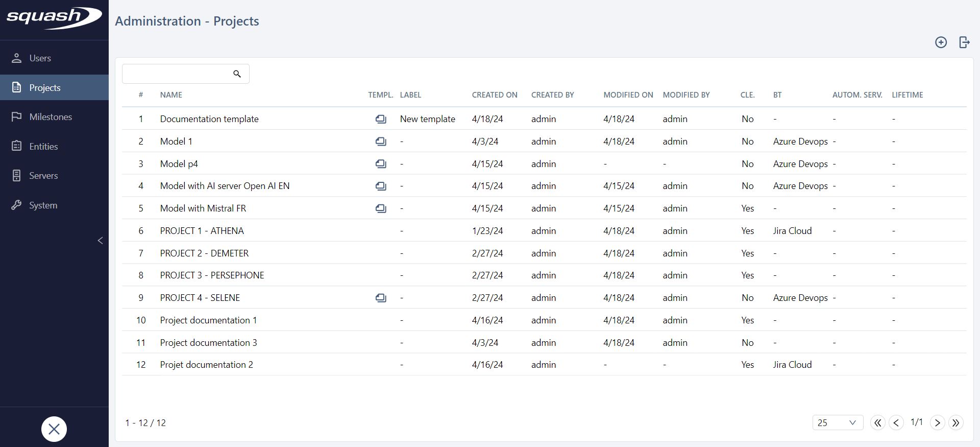Go to the next page of projects
This screenshot has height=447, width=980.
point(937,423)
